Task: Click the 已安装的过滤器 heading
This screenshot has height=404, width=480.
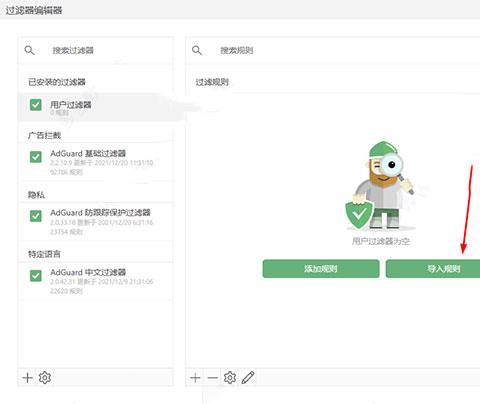Action: pos(57,82)
